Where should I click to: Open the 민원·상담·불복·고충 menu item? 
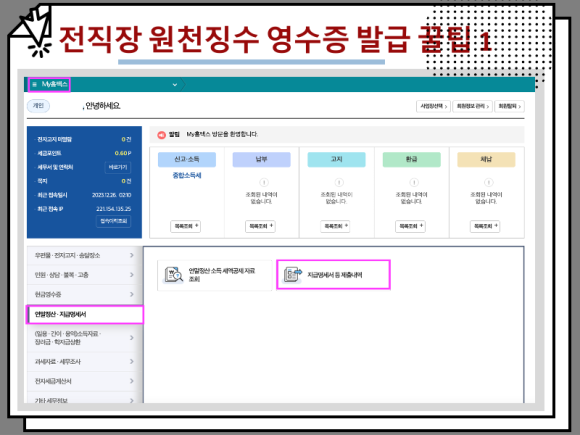pyautogui.click(x=84, y=275)
